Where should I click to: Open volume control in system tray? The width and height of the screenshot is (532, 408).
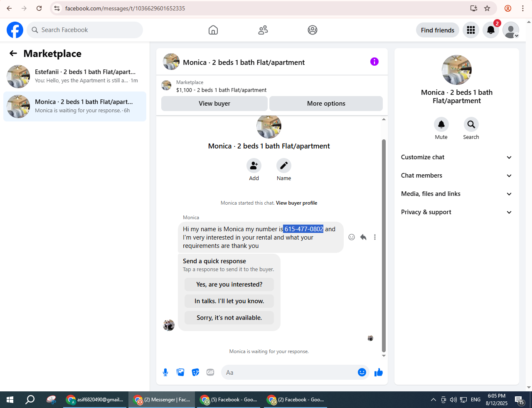(453, 400)
